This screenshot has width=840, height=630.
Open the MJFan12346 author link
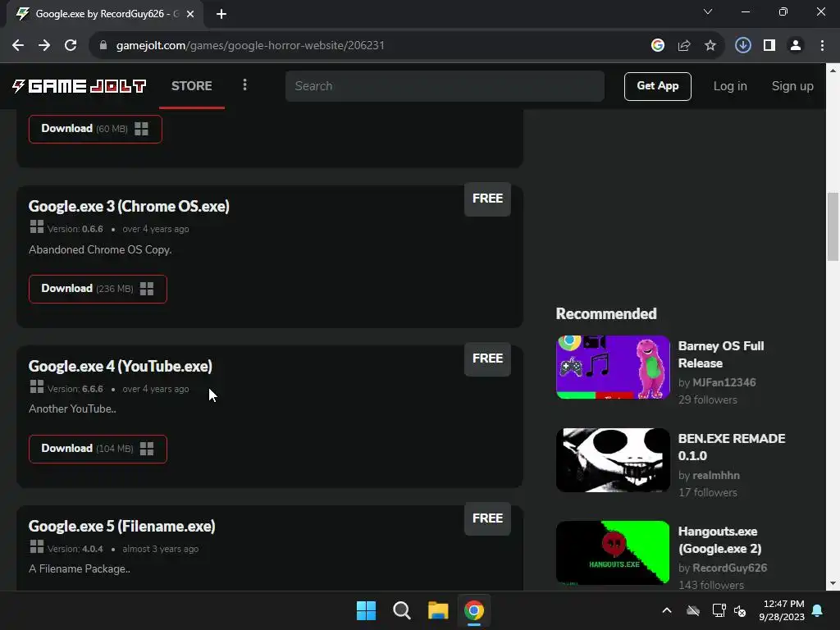point(724,382)
